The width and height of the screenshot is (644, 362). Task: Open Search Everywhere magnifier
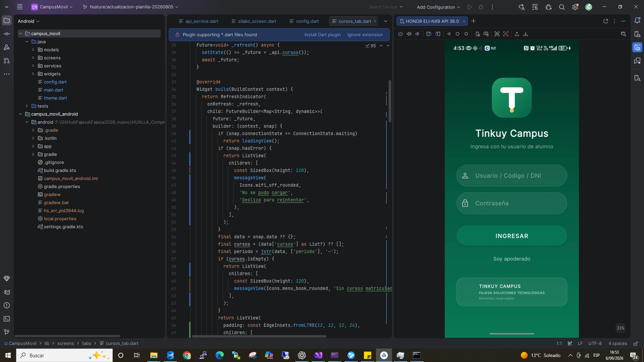[562, 7]
